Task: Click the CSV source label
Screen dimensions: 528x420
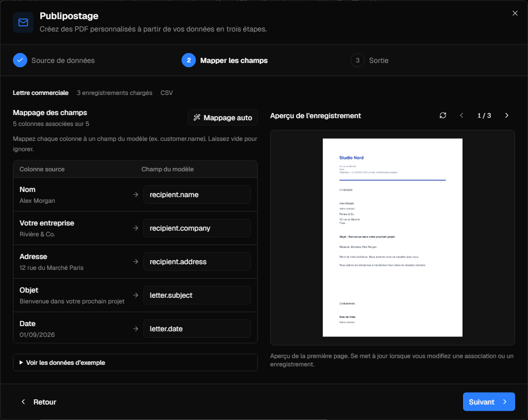Action: click(x=167, y=93)
